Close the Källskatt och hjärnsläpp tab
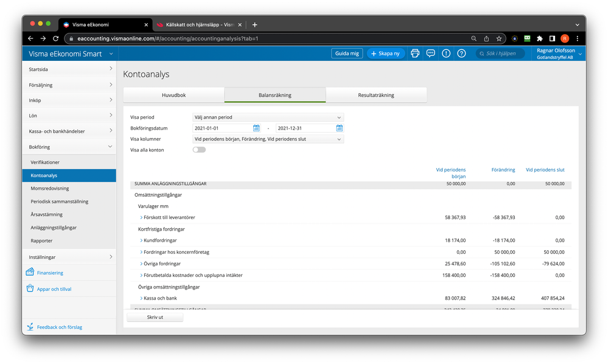The width and height of the screenshot is (608, 364). [240, 25]
